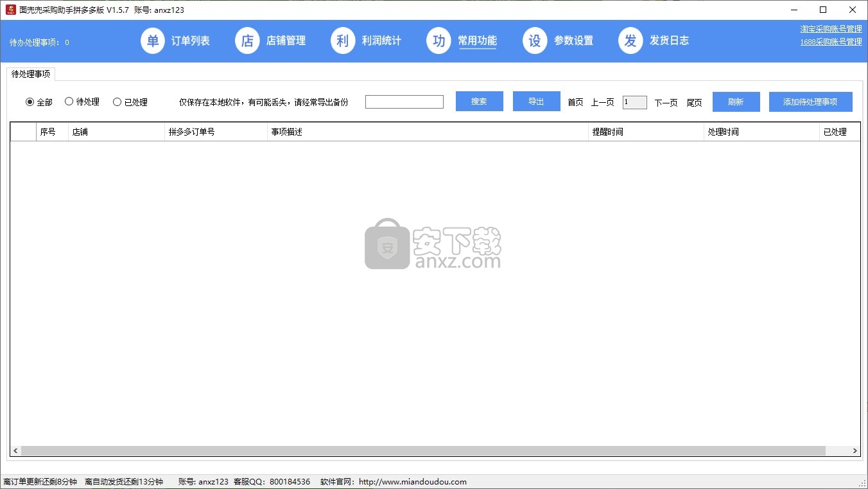Select the 全部 radio button
The height and width of the screenshot is (489, 868).
point(39,102)
